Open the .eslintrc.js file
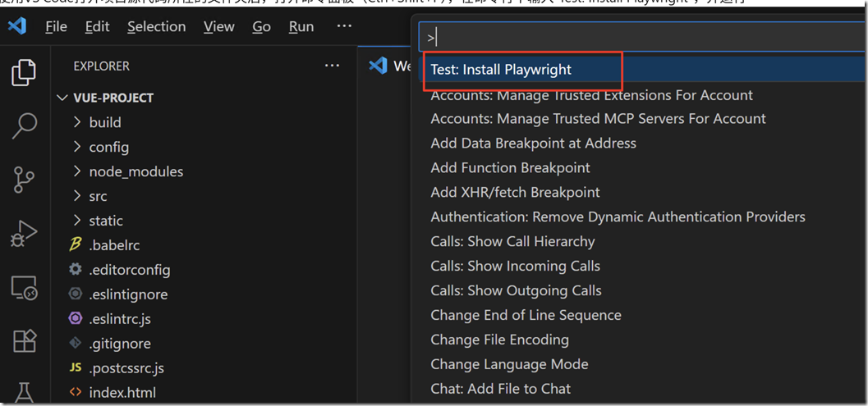The height and width of the screenshot is (406, 868). (119, 319)
